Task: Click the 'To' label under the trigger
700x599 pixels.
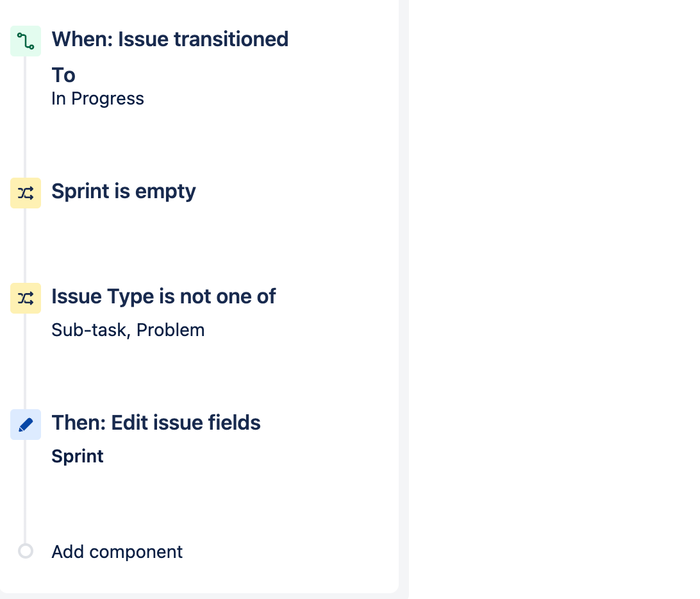Action: point(63,76)
